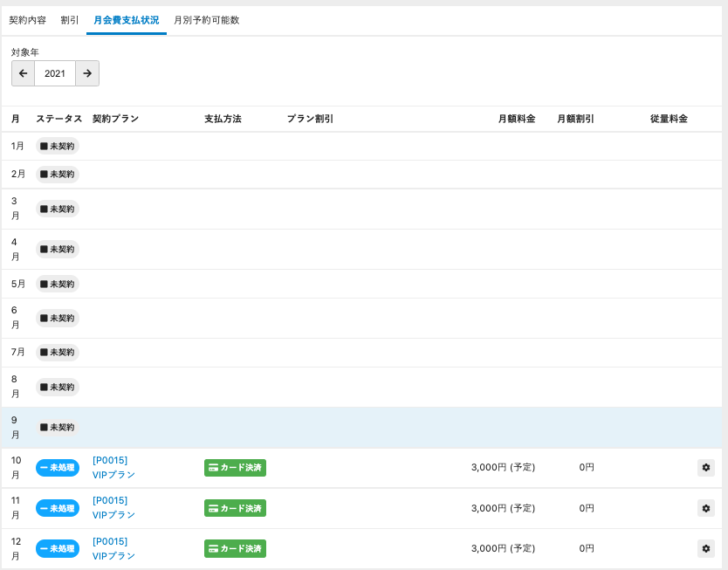Click the previous year arrow button
Screen dimensions: 728x570
point(23,73)
